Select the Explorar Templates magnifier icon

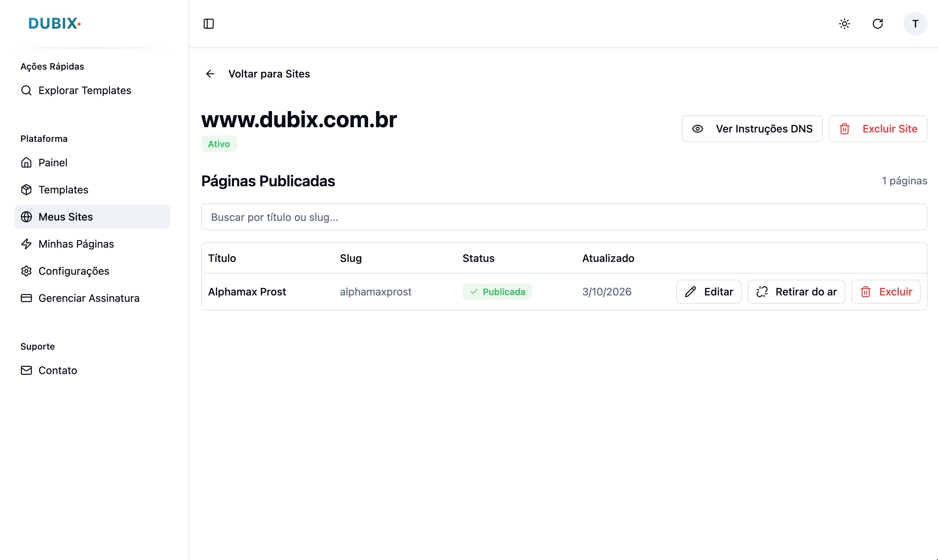click(26, 91)
